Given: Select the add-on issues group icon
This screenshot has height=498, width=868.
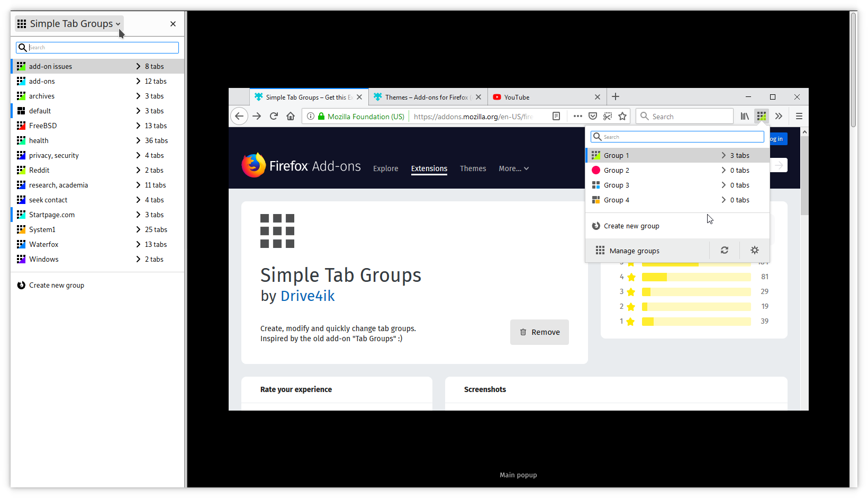Looking at the screenshot, I should coord(21,66).
